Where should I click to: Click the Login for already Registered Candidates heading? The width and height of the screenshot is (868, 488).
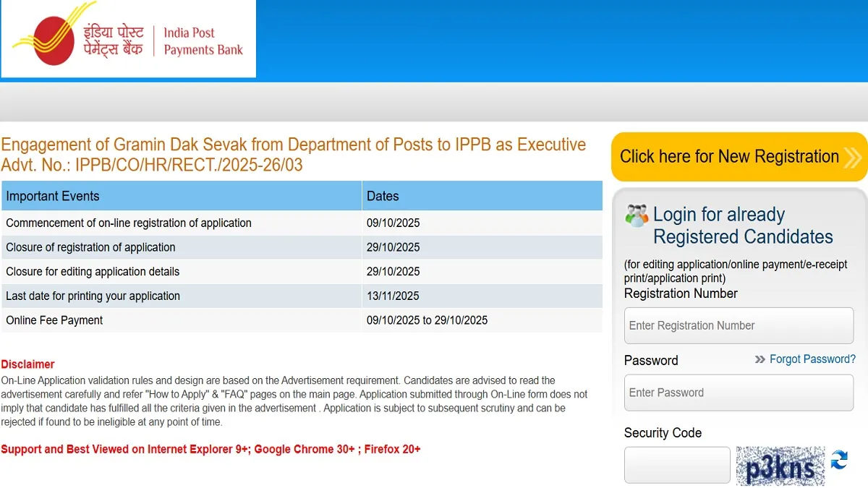(x=742, y=226)
